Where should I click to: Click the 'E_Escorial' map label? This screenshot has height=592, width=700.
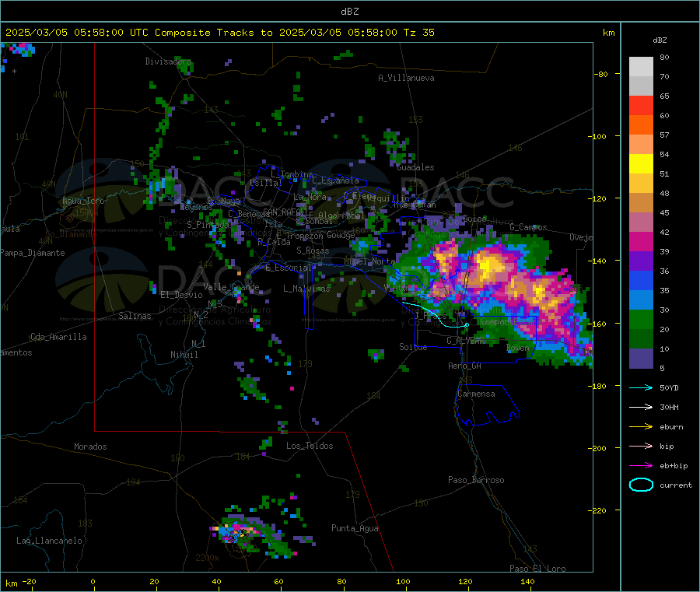click(x=289, y=268)
